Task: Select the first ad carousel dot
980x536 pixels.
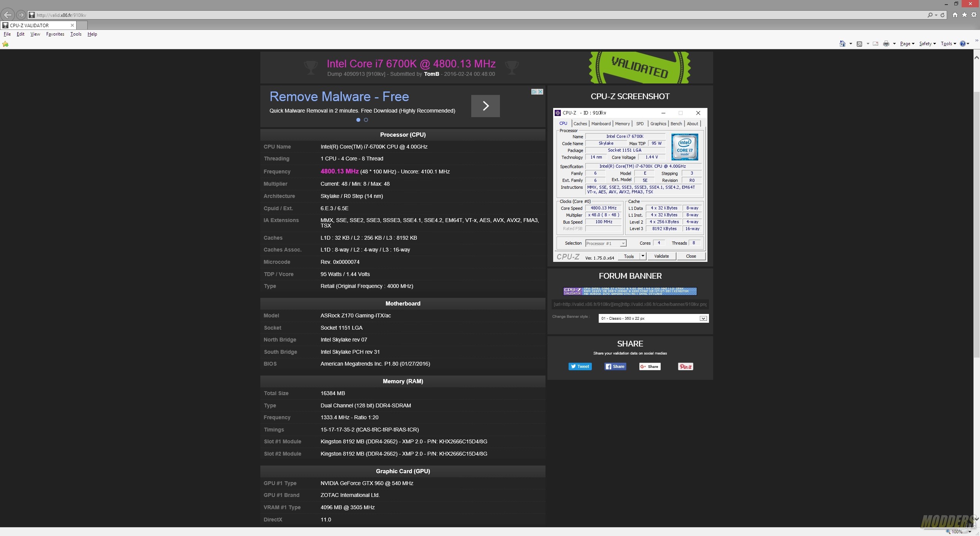Action: pos(358,120)
